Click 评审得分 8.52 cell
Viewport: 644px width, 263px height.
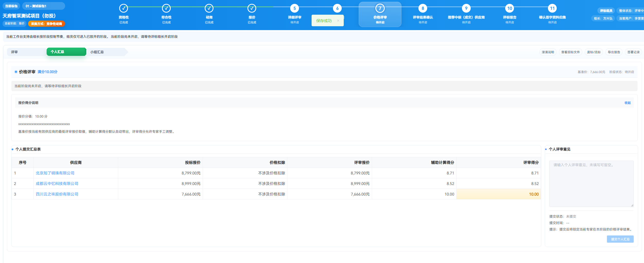click(x=499, y=183)
